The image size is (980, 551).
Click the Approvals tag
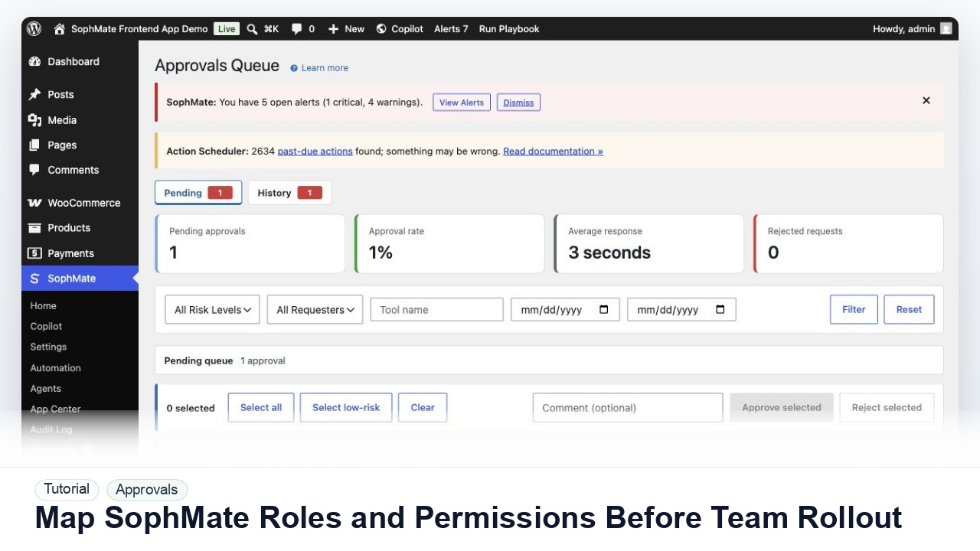pos(147,489)
